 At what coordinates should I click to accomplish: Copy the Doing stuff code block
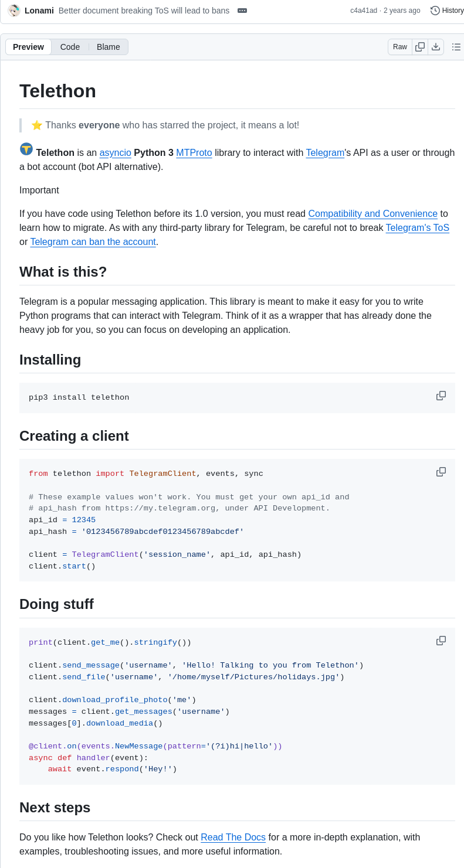click(x=441, y=641)
